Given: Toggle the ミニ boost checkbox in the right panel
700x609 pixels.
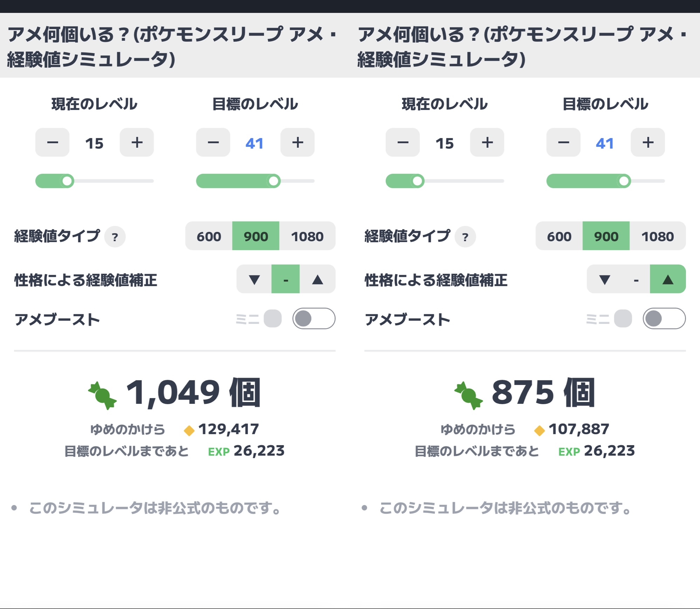Looking at the screenshot, I should pos(623,319).
